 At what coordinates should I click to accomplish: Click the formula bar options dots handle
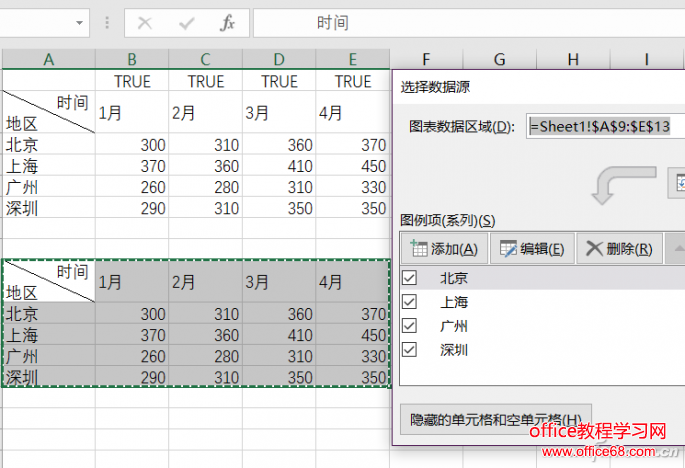[107, 23]
